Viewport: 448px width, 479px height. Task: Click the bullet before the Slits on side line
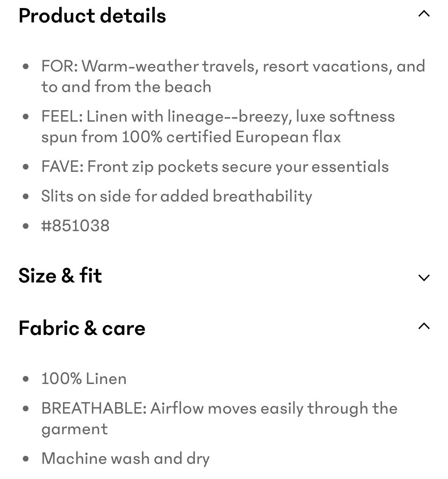point(26,197)
